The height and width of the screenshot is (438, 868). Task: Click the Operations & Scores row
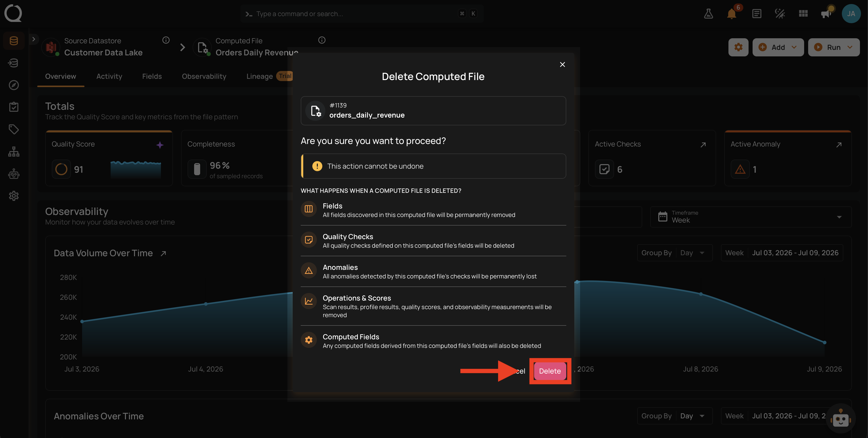tap(433, 306)
